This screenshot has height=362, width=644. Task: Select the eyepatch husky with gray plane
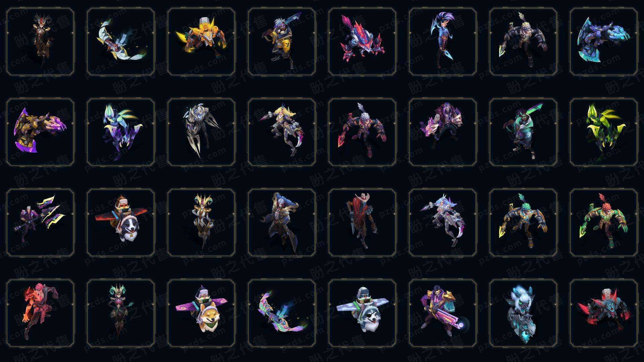(x=362, y=313)
